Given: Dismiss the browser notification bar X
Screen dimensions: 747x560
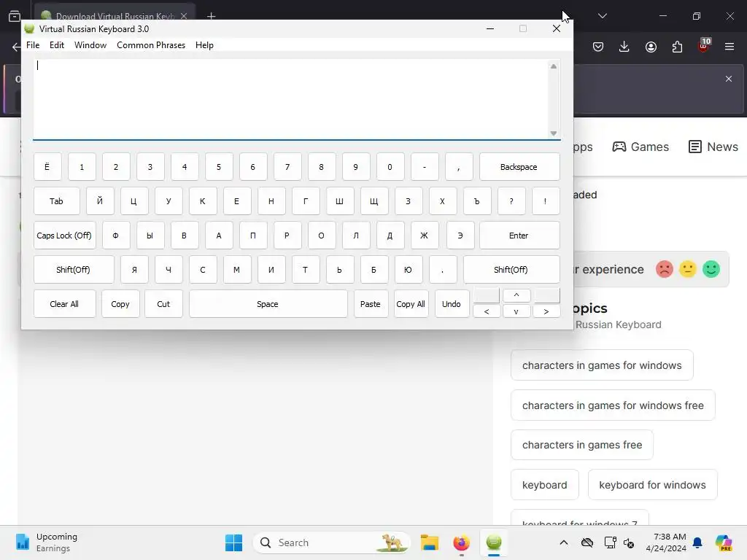Looking at the screenshot, I should (729, 79).
